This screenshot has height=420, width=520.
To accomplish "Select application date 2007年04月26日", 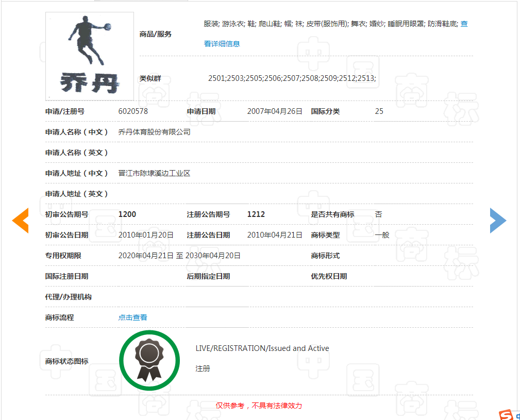I will click(275, 111).
